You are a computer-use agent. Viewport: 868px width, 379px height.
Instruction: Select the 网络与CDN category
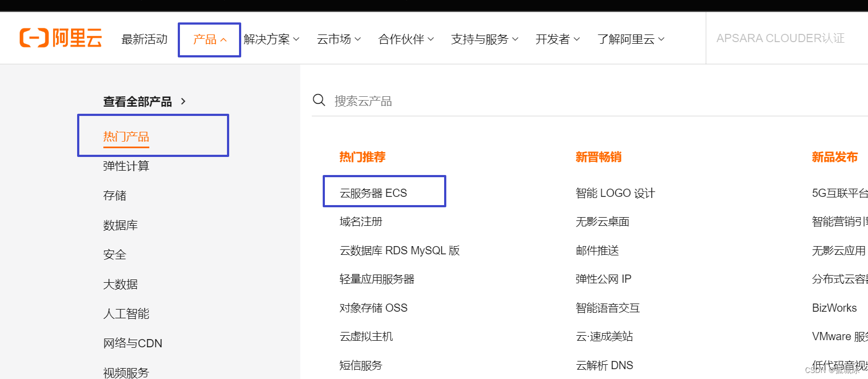click(x=133, y=343)
